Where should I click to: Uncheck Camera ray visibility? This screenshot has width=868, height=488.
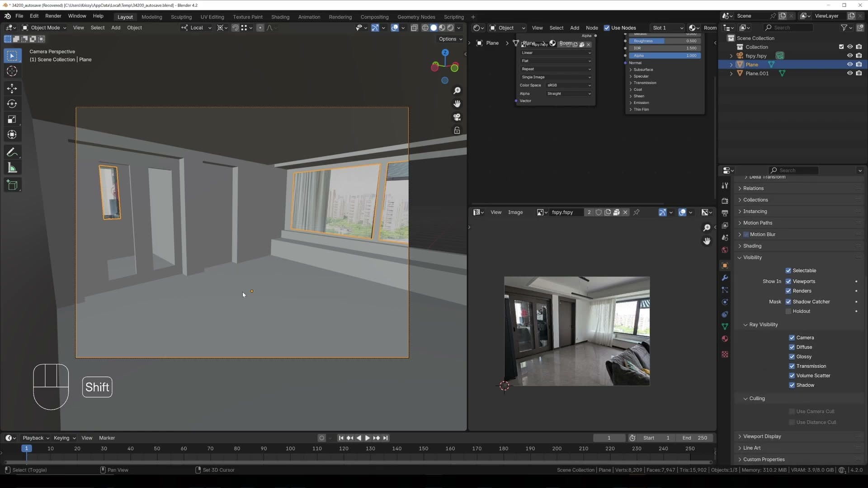[792, 338]
